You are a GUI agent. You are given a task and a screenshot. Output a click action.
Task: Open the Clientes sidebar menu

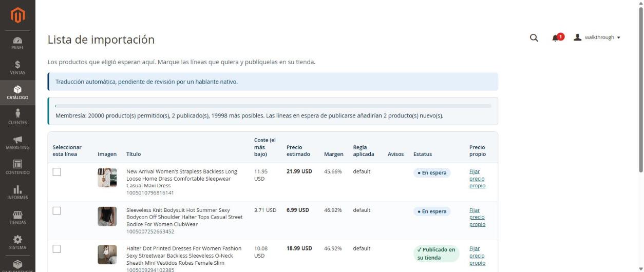[17, 118]
